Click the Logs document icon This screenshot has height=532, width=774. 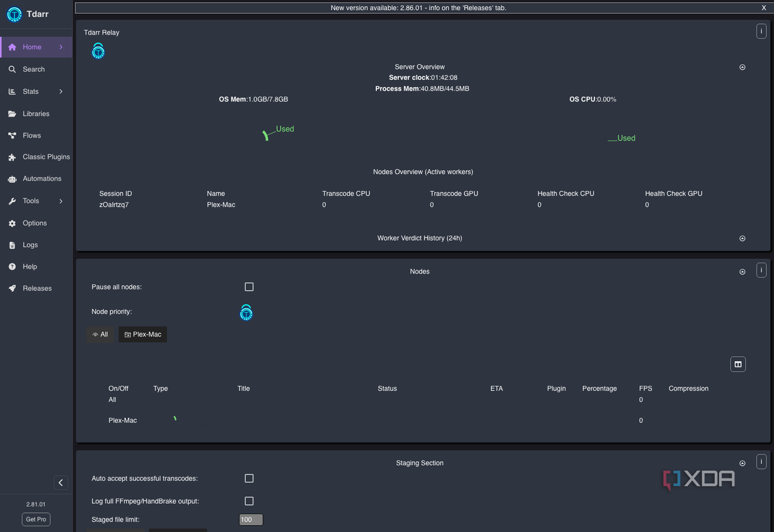pyautogui.click(x=12, y=245)
